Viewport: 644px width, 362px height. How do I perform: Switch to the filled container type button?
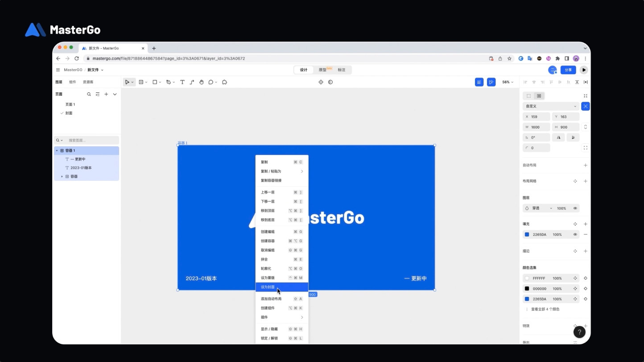point(539,96)
